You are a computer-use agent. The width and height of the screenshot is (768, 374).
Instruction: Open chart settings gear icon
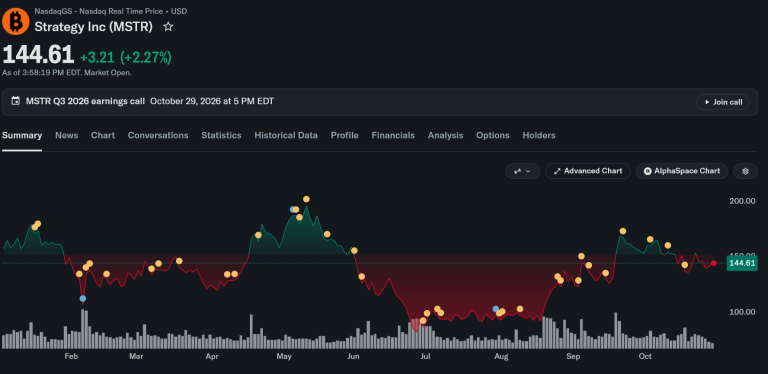745,171
